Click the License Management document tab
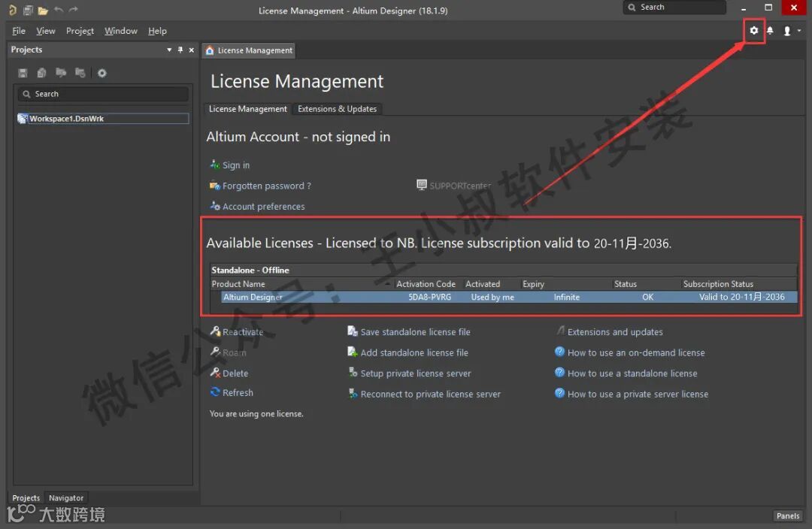The width and height of the screenshot is (812, 529). 249,50
